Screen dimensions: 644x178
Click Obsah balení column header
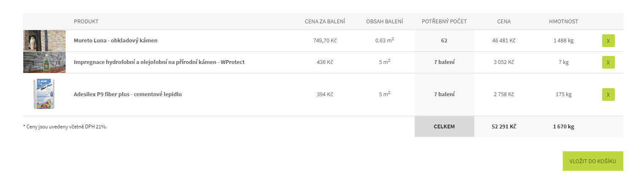point(385,22)
